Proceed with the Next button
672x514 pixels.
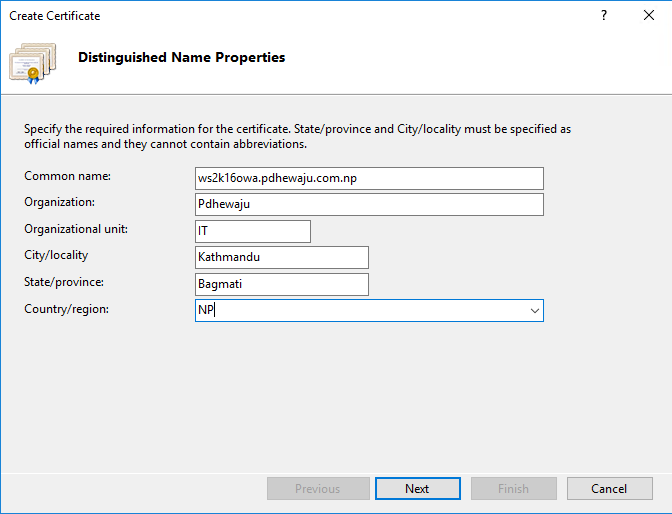click(x=418, y=488)
